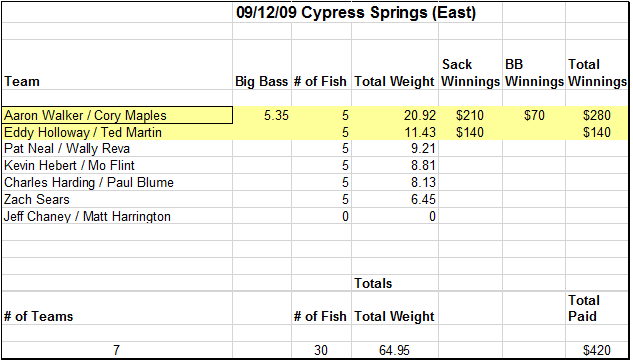
Task: Click the title cell 09/12/09 Cypress Springs (East)
Action: [x=356, y=13]
